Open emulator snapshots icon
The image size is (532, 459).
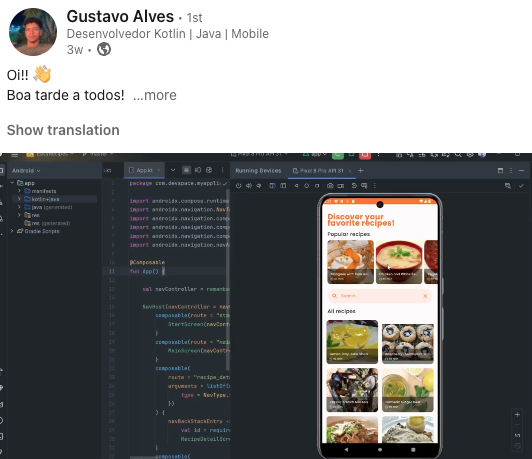[x=354, y=186]
